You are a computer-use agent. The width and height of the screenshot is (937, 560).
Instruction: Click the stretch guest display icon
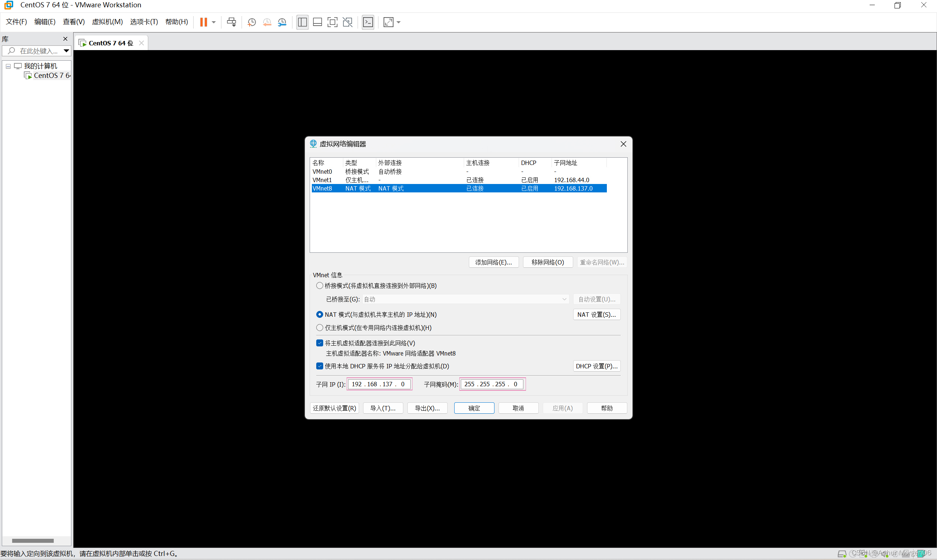[x=388, y=22]
